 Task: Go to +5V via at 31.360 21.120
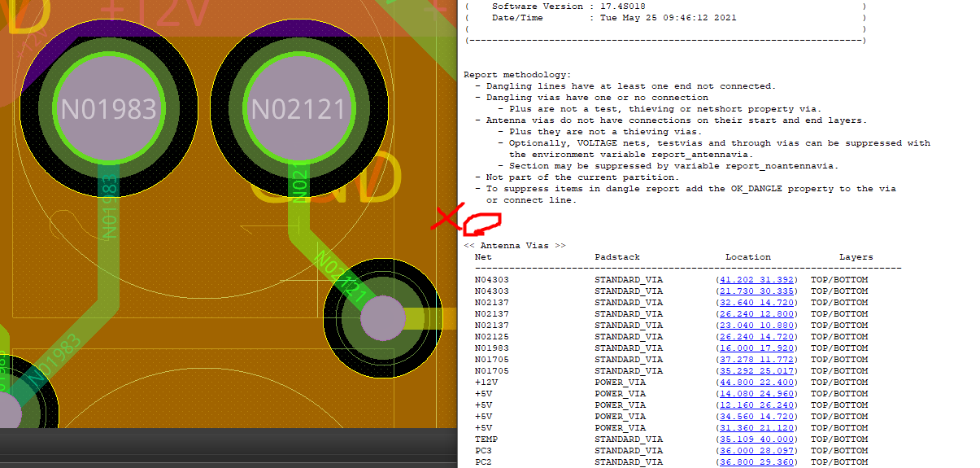click(757, 427)
